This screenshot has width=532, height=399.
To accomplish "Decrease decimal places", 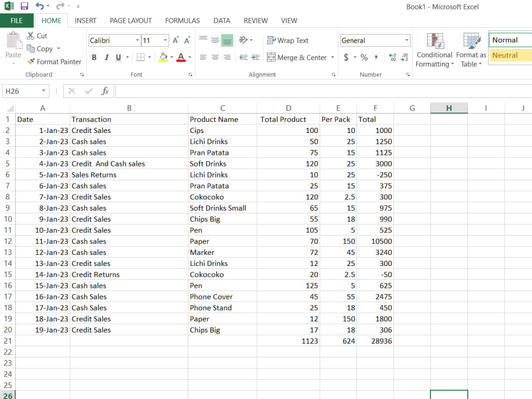I will point(404,57).
